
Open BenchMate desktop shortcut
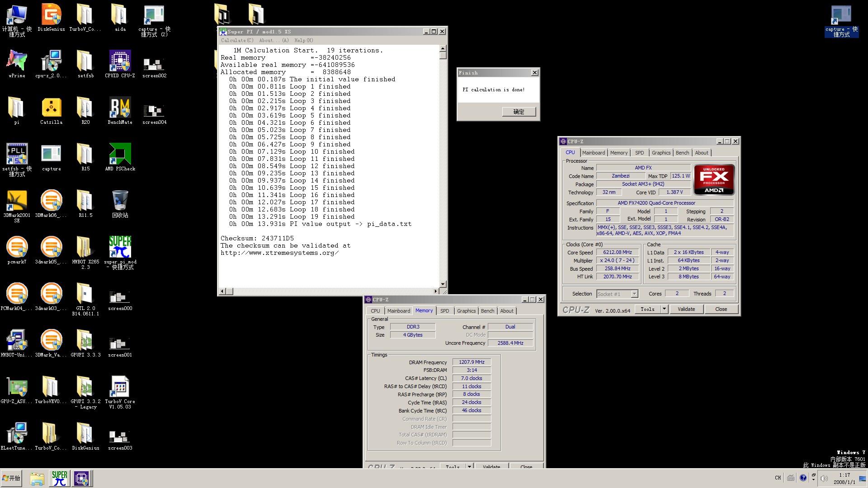pyautogui.click(x=120, y=111)
